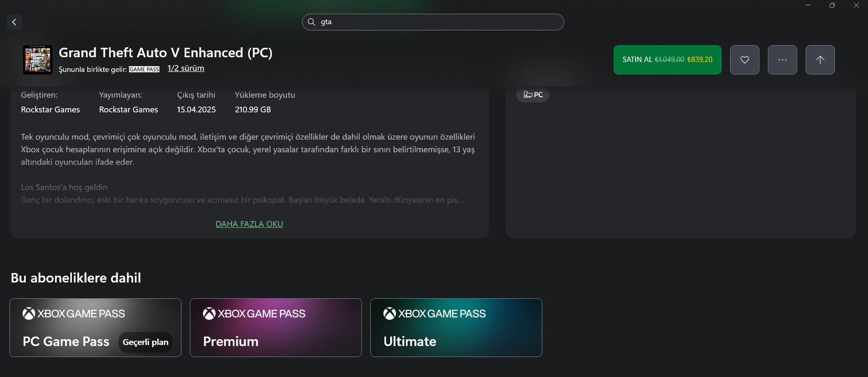
Task: Click the PC platform badge
Action: click(532, 95)
